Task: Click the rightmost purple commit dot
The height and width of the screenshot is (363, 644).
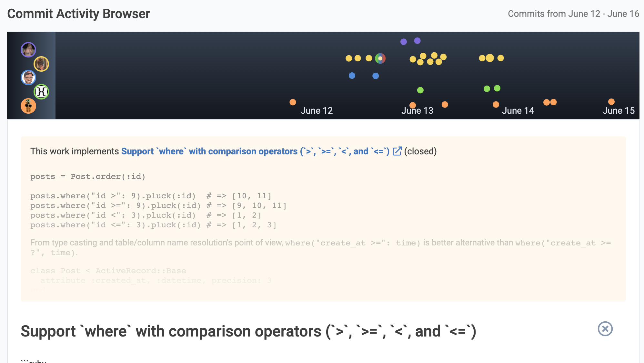Action: 418,41
